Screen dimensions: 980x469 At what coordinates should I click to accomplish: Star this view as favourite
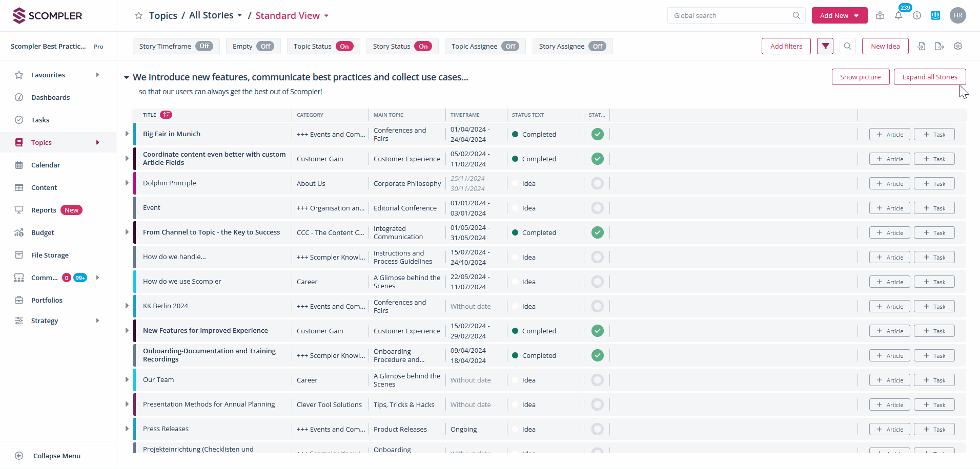click(x=138, y=16)
